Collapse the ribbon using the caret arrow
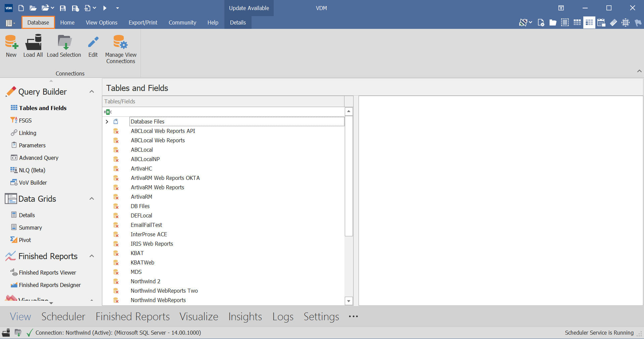This screenshot has width=644, height=339. tap(639, 71)
